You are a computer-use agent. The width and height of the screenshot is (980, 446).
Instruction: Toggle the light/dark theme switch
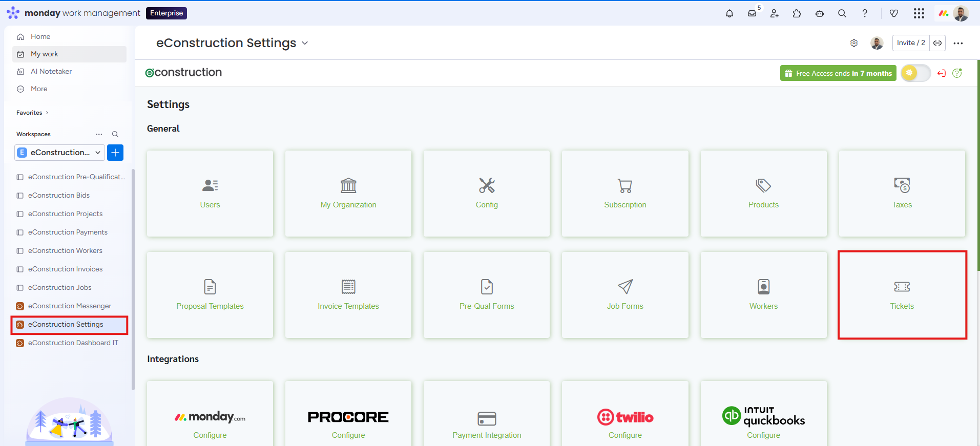[x=915, y=73]
